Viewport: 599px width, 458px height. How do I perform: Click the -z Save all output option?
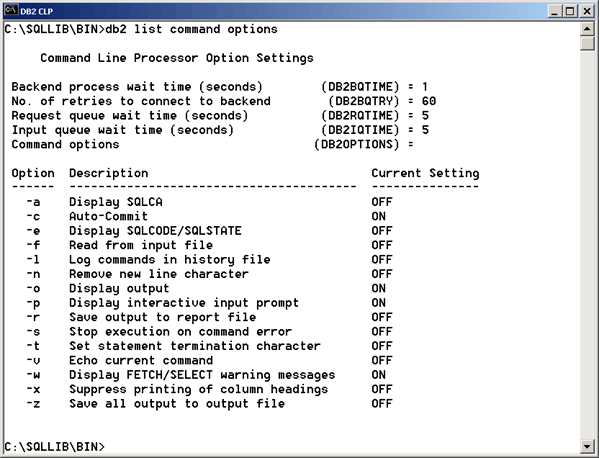tap(155, 403)
